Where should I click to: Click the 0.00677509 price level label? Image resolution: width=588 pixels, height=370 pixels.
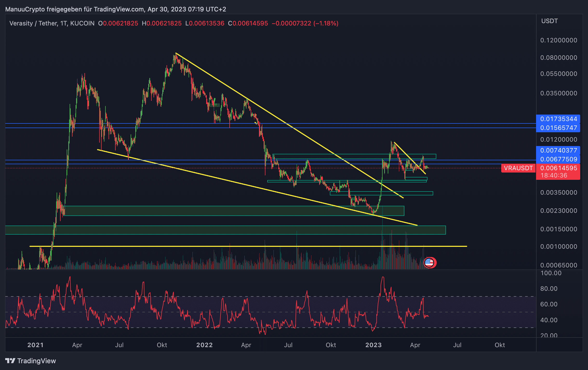(x=558, y=159)
